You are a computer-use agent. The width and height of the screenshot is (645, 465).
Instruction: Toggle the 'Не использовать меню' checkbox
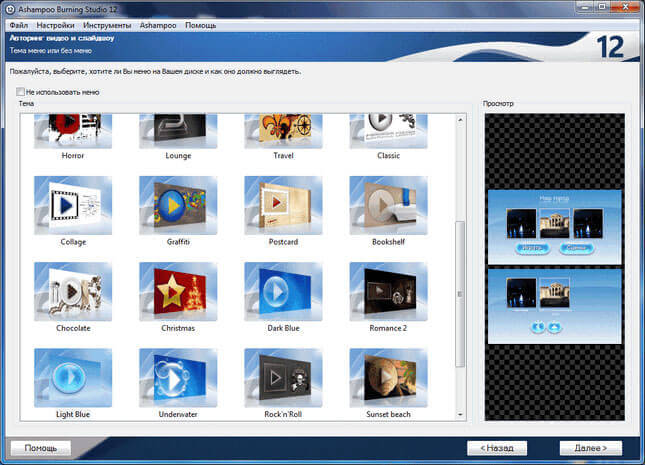point(20,91)
